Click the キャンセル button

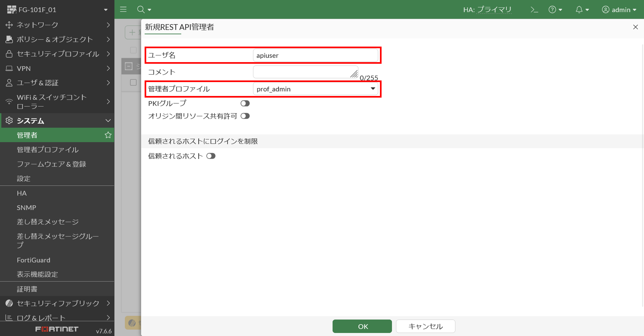click(x=425, y=326)
